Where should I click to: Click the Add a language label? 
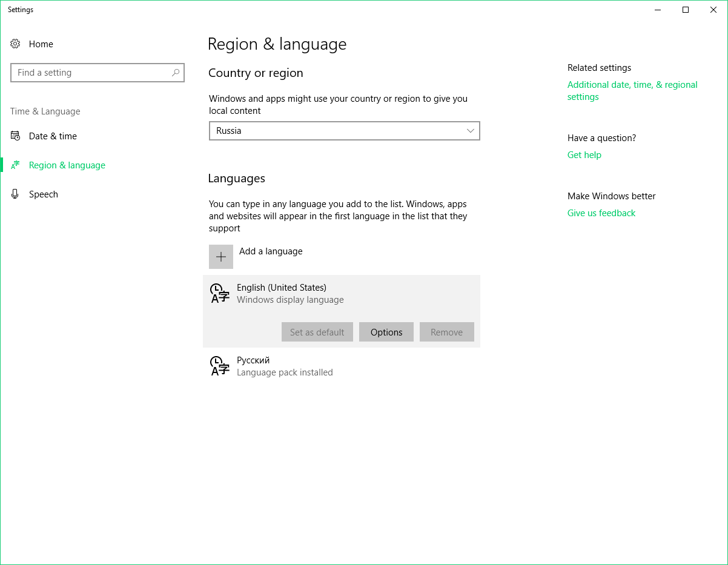271,251
